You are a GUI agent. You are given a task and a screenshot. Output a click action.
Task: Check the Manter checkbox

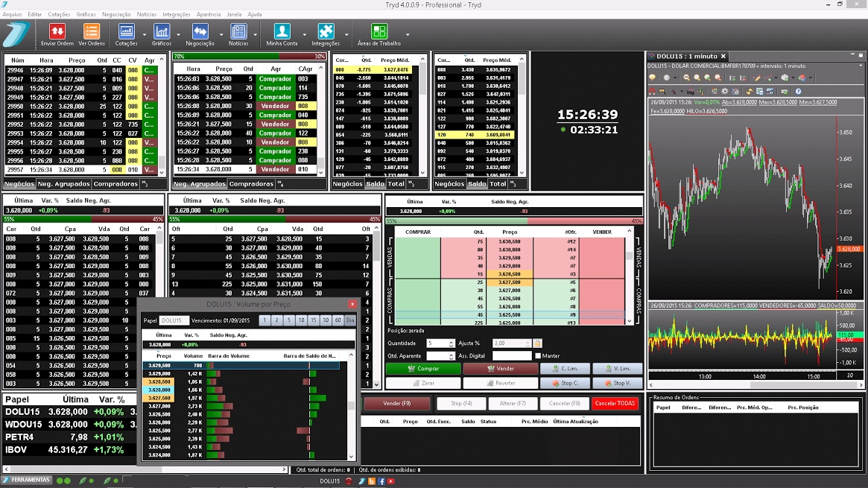536,356
